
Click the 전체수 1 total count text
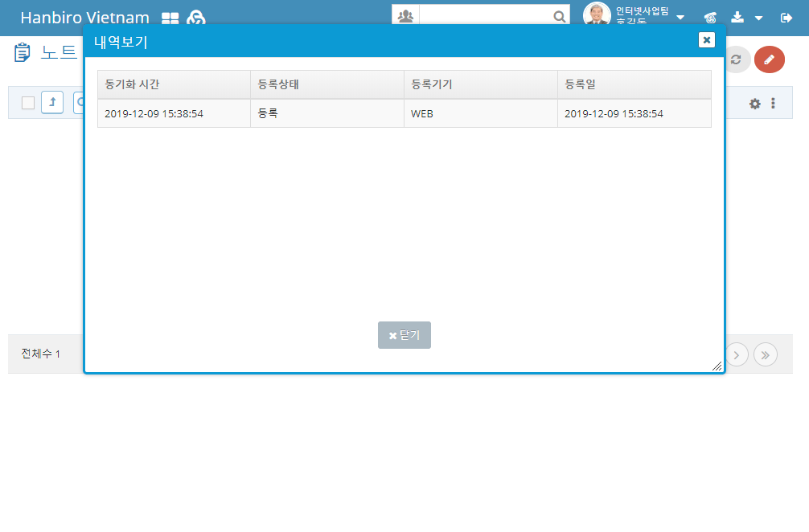click(40, 354)
